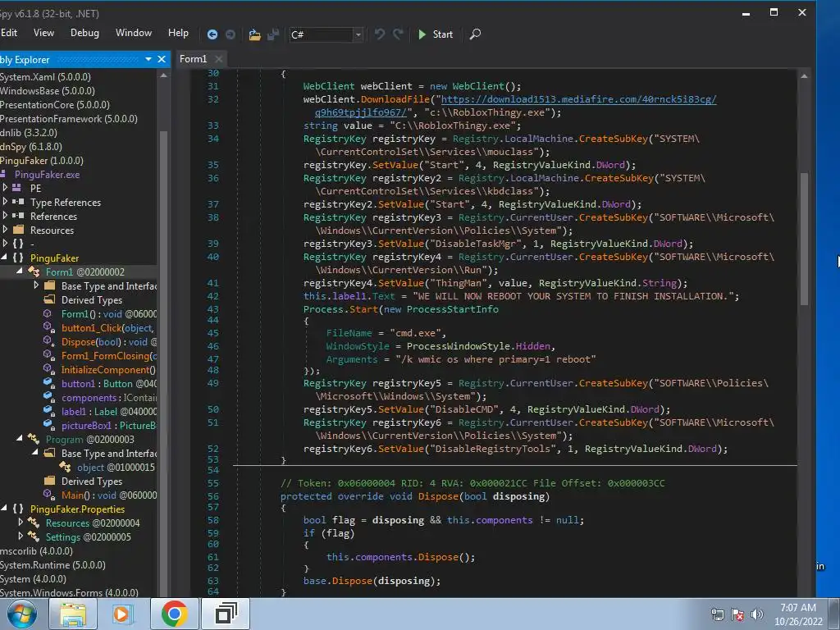Click the WebClient type on line 31

coord(329,86)
